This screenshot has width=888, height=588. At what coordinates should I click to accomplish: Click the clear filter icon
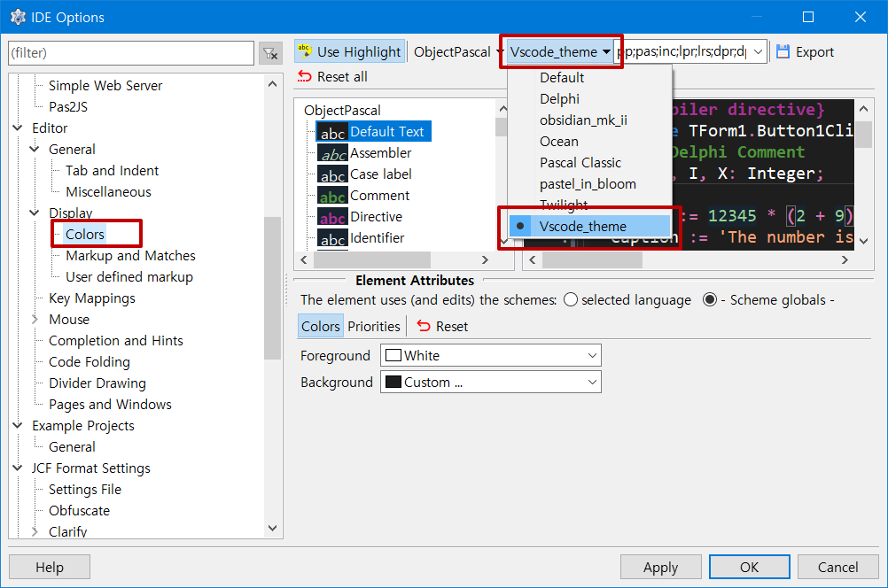(x=270, y=53)
